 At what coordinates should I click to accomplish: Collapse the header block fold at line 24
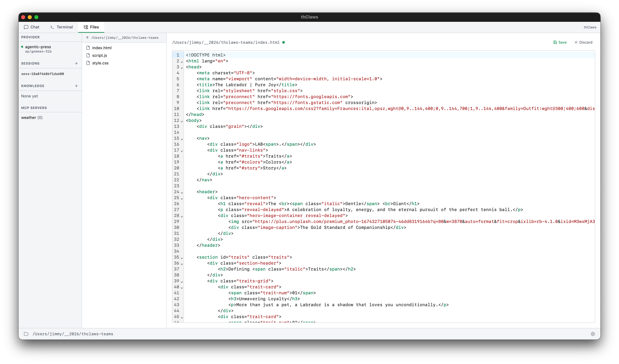(x=182, y=193)
